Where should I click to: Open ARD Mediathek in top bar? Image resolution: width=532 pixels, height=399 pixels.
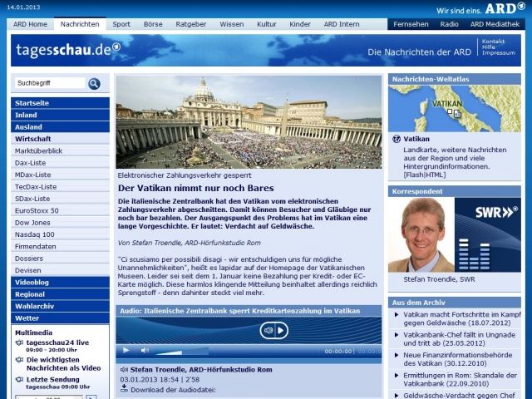coord(495,24)
